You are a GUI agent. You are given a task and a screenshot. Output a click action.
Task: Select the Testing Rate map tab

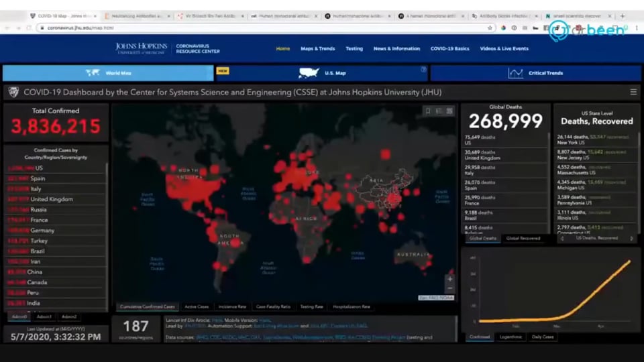(311, 306)
